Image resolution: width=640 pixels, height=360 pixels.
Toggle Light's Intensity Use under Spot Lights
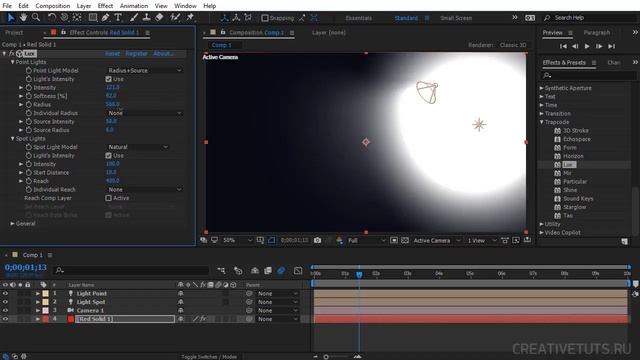tap(108, 156)
